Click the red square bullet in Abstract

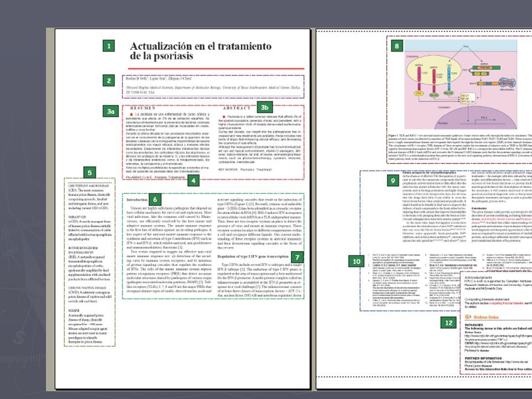pos(224,117)
